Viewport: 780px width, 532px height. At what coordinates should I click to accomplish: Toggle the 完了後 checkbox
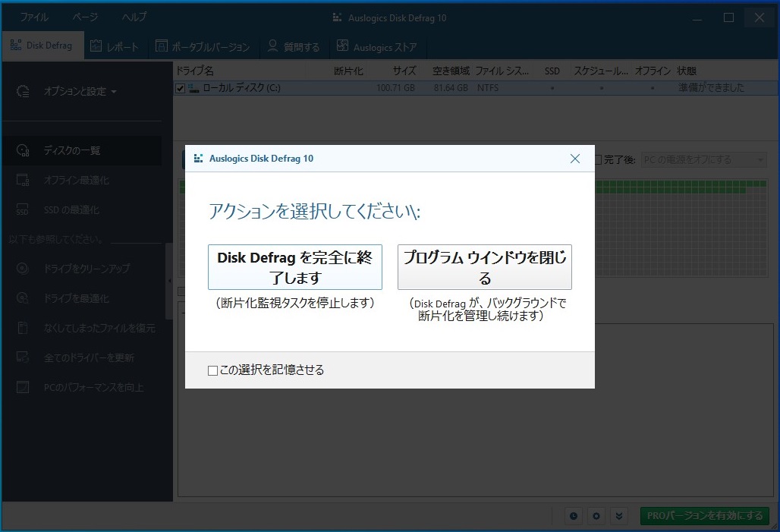599,160
